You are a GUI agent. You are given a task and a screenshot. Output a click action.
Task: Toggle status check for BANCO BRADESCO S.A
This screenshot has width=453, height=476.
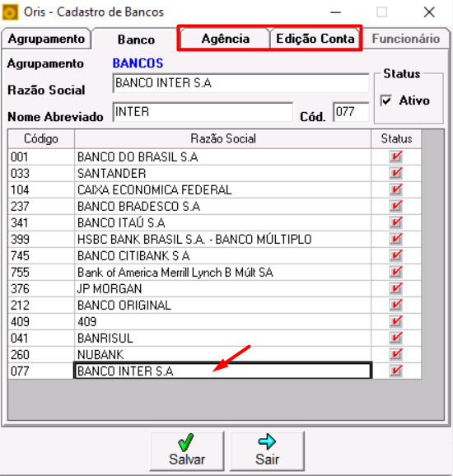tap(395, 206)
